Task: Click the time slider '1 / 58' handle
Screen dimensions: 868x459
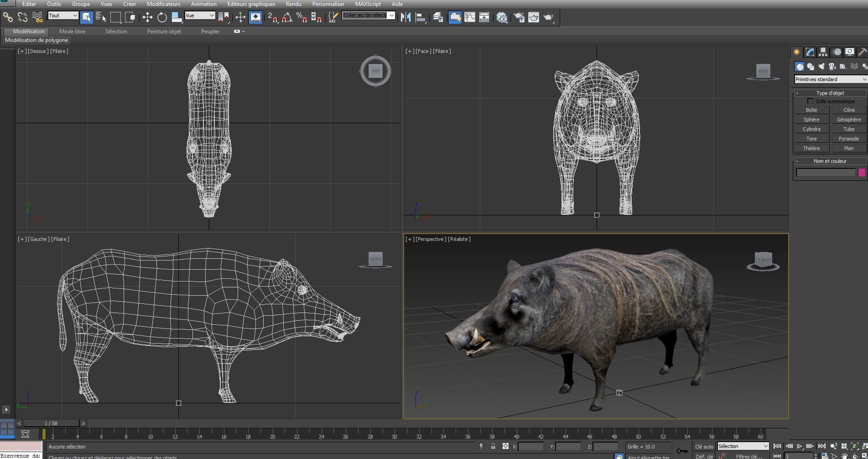Action: pyautogui.click(x=51, y=423)
